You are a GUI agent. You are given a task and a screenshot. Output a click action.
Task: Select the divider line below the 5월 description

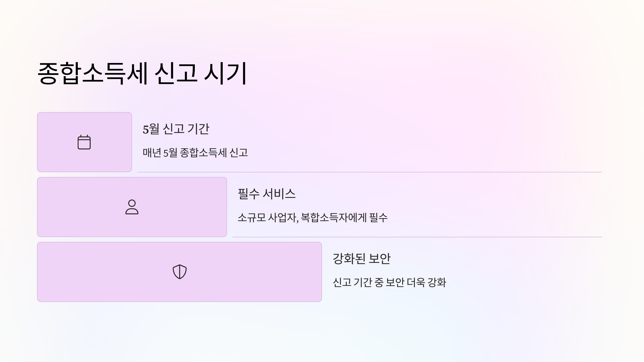point(369,172)
